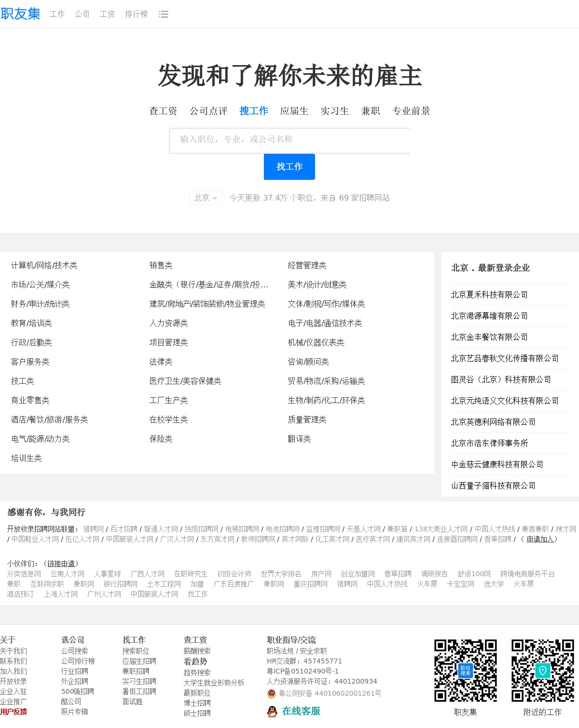
Task: Open the 在线客服 link
Action: [x=301, y=711]
